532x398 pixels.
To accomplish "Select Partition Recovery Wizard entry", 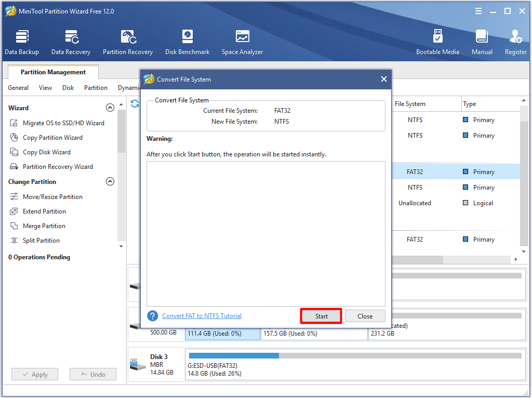I will tap(58, 167).
